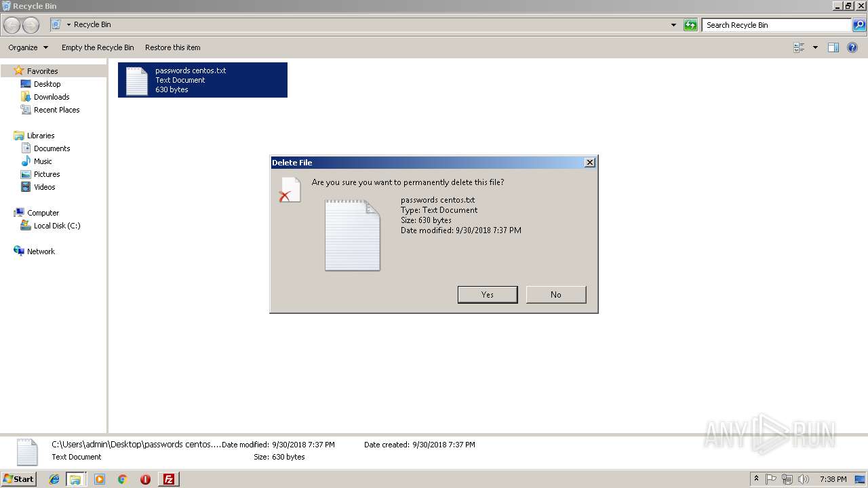This screenshot has width=868, height=488.
Task: Click the delete file icon in dialog
Action: pos(290,190)
